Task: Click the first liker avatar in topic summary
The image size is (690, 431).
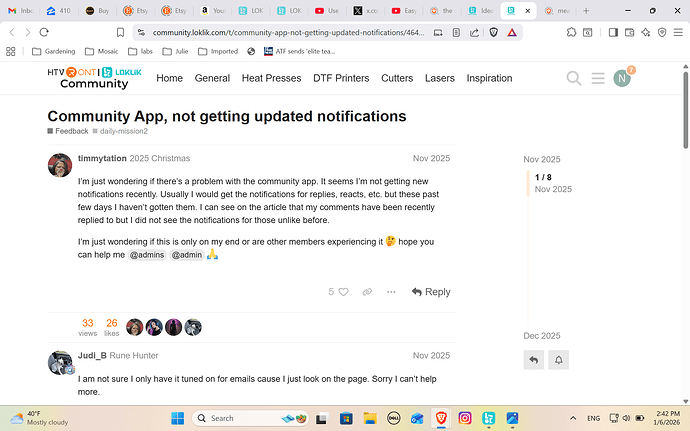Action: point(135,327)
